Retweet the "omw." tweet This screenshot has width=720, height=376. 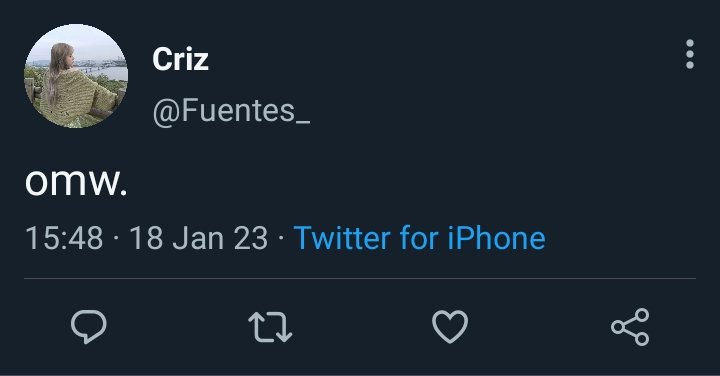(270, 327)
